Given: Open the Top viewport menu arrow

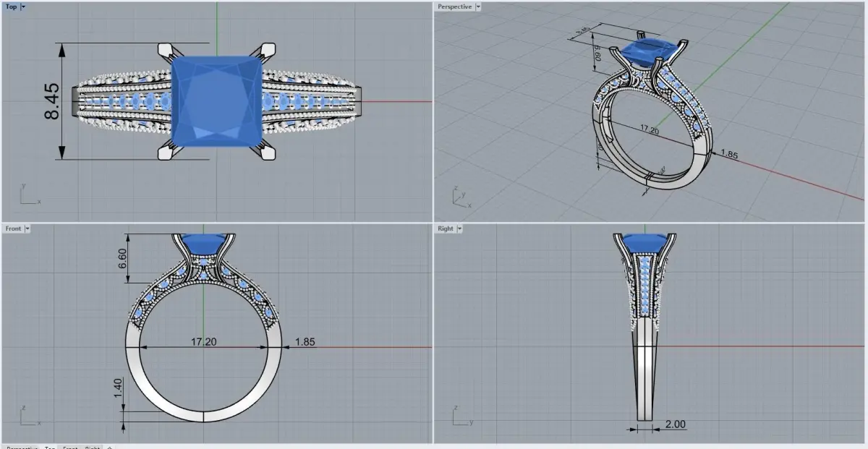Looking at the screenshot, I should point(23,7).
